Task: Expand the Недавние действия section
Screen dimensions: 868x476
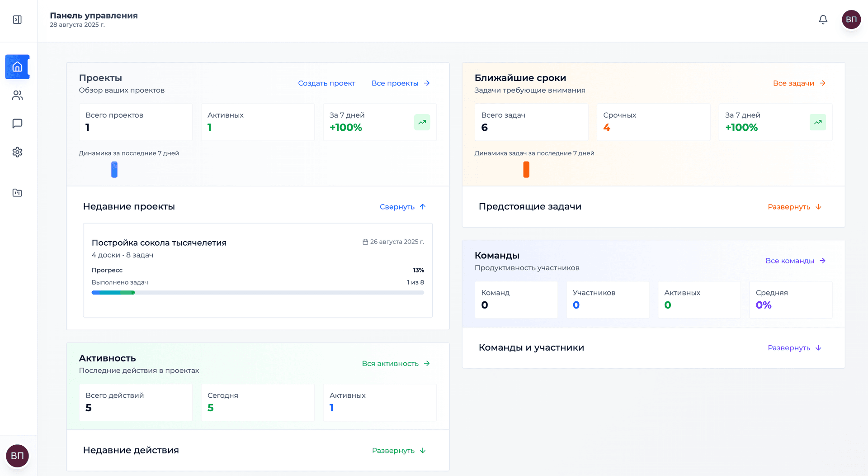Action: click(399, 451)
